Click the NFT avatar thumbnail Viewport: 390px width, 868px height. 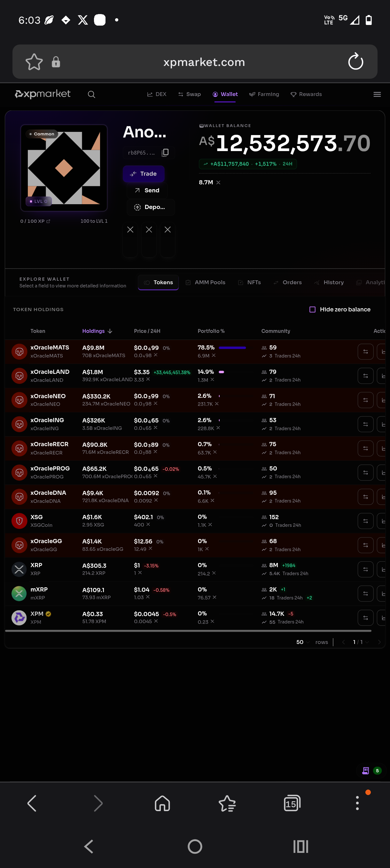pyautogui.click(x=64, y=168)
